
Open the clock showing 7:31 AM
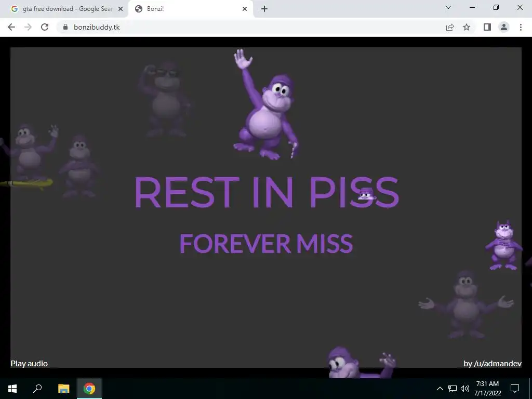point(487,389)
